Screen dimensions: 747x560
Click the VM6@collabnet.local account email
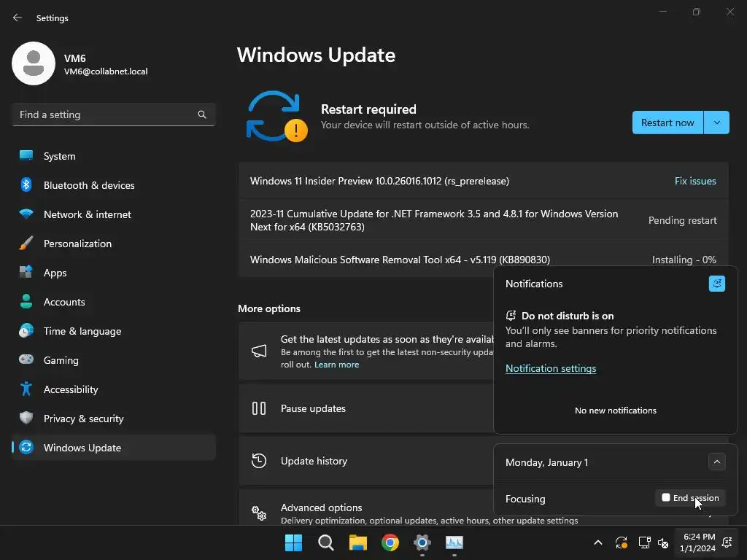tap(106, 71)
